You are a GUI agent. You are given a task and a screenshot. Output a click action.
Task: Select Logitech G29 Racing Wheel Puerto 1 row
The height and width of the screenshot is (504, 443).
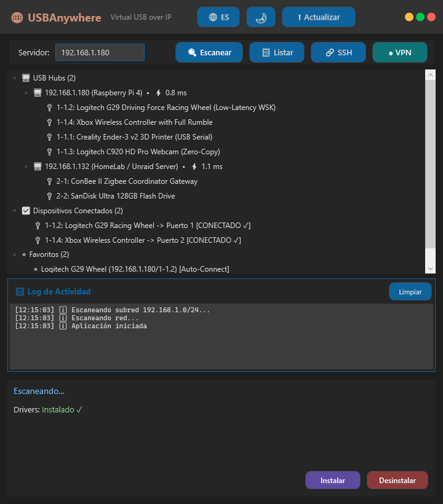point(148,226)
